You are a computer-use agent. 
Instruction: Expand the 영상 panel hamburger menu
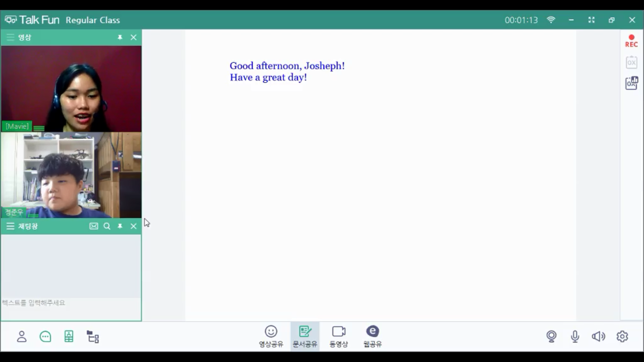pos(10,37)
